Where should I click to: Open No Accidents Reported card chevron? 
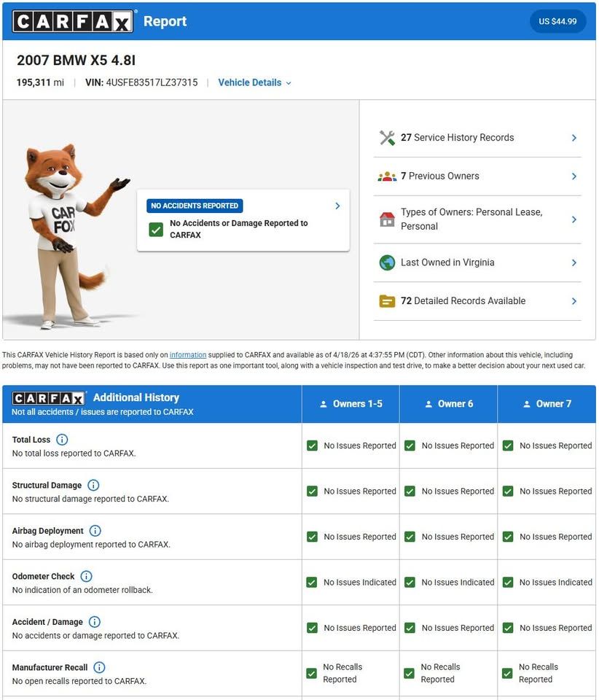click(x=337, y=206)
